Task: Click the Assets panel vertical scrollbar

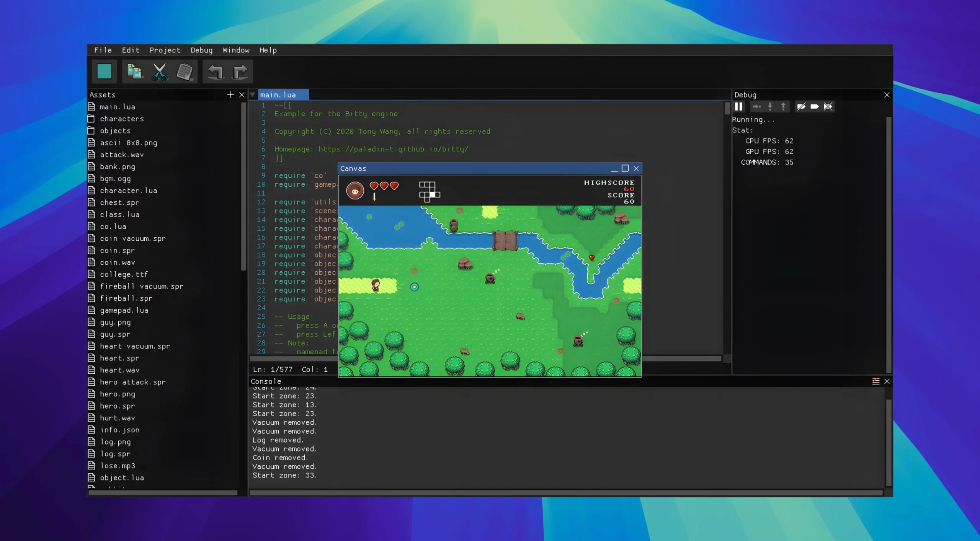Action: tap(243, 187)
